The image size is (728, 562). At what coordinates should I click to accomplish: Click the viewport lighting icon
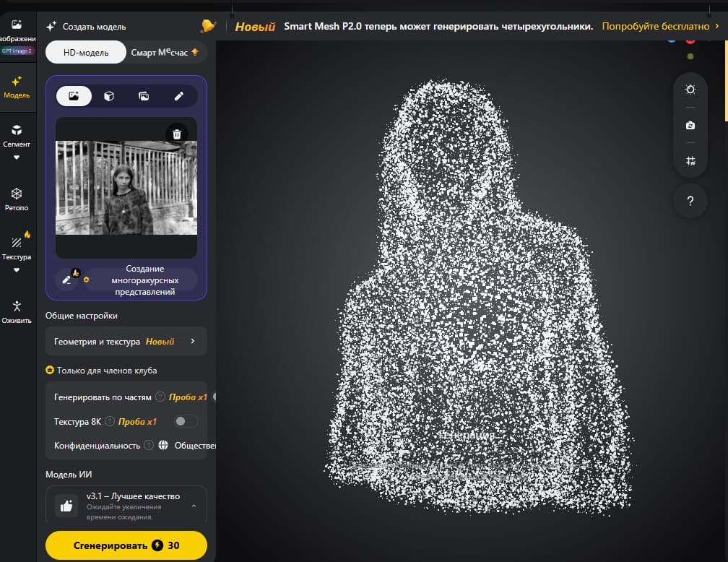coord(690,90)
